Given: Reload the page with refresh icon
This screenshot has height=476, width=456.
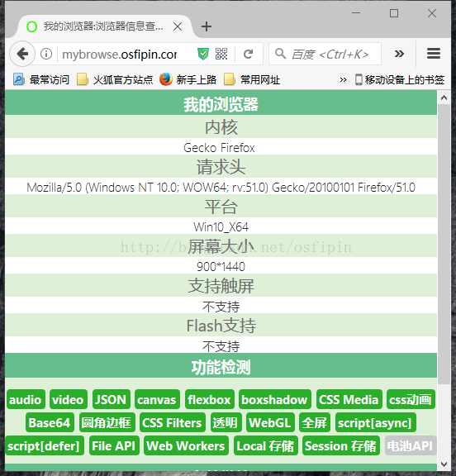Looking at the screenshot, I should click(x=248, y=54).
